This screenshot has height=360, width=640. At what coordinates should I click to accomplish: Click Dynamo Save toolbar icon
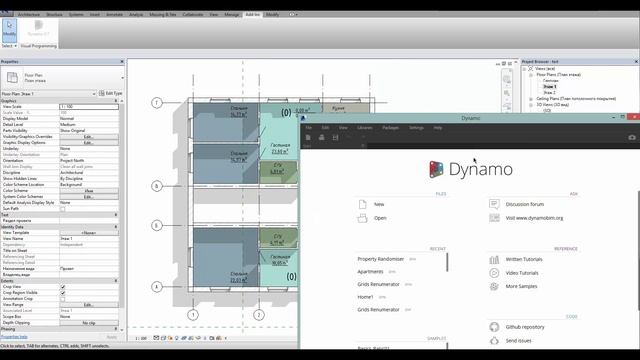pyautogui.click(x=335, y=138)
